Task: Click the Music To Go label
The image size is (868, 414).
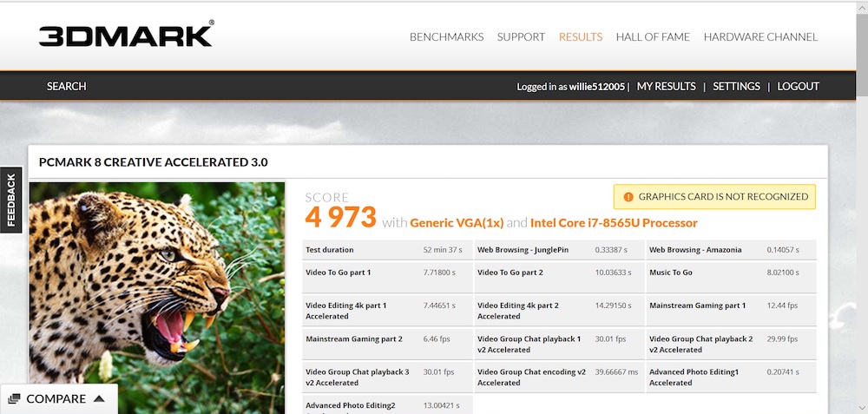Action: point(670,273)
